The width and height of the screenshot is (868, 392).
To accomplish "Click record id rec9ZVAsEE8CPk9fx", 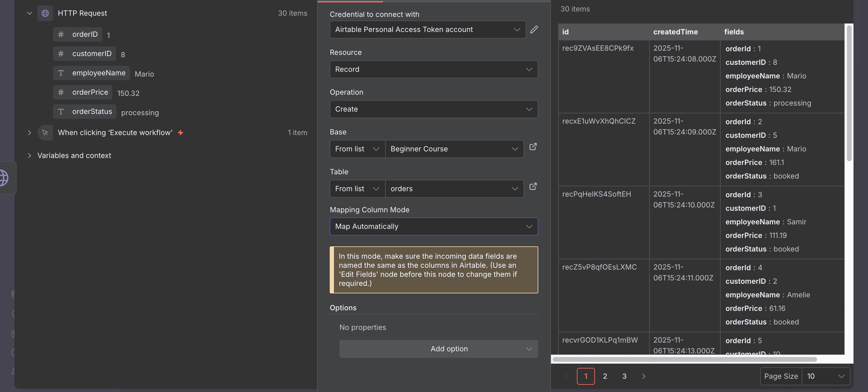I will [x=597, y=48].
